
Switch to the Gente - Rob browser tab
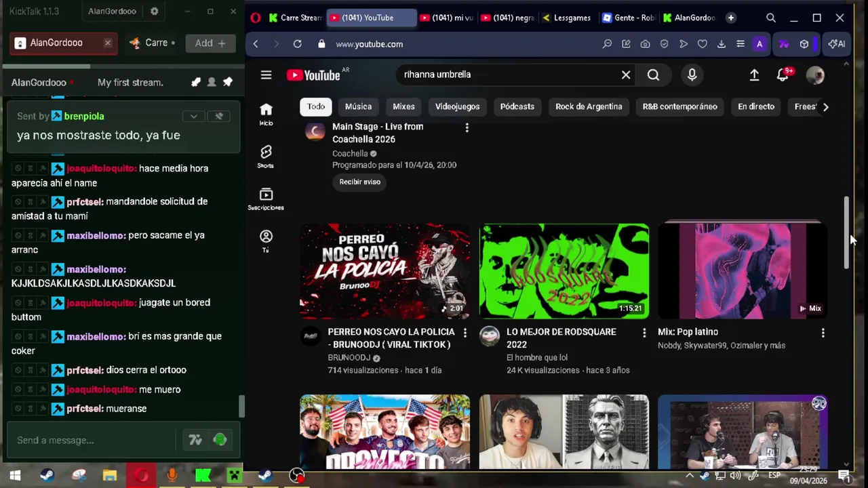pyautogui.click(x=628, y=18)
